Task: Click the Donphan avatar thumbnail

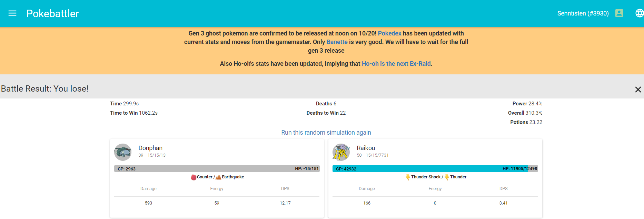Action: (123, 152)
